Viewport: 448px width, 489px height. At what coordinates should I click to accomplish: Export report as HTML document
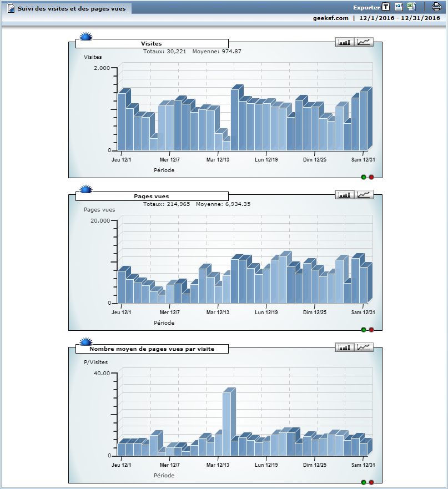click(399, 7)
